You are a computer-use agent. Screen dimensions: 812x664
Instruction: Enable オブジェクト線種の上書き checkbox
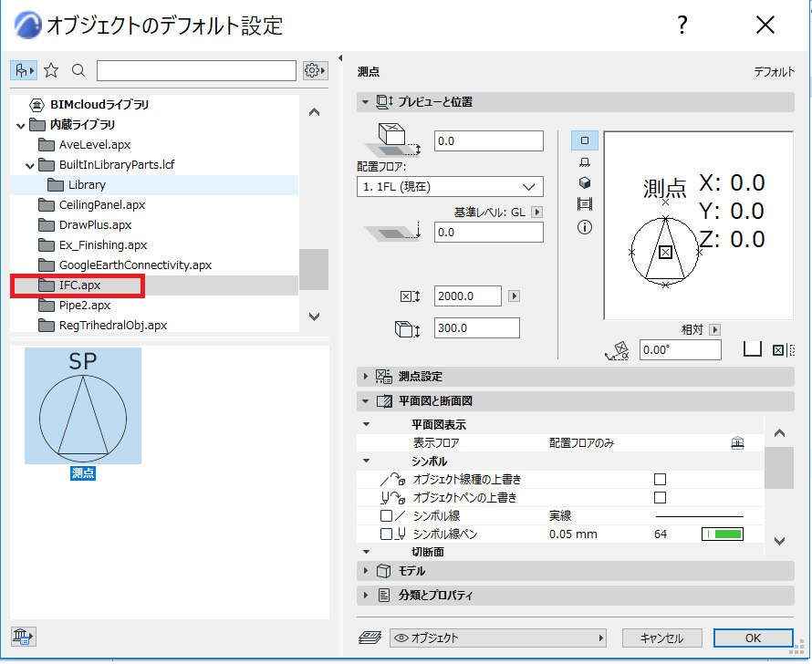[x=660, y=479]
